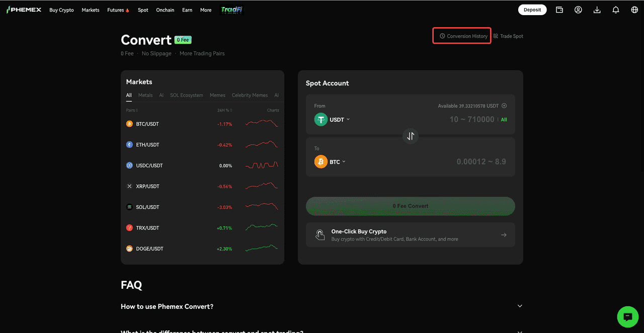The height and width of the screenshot is (333, 644).
Task: Click the TradFi banner logo
Action: (231, 10)
